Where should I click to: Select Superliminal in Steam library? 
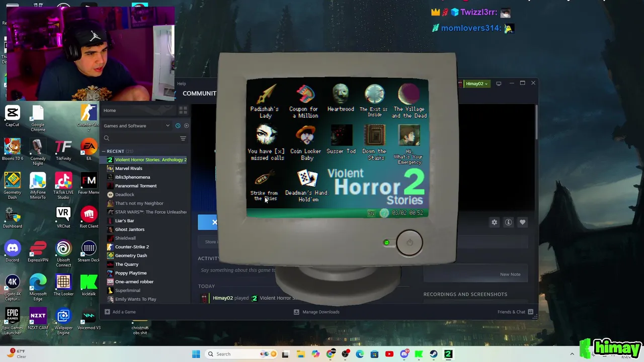128,290
